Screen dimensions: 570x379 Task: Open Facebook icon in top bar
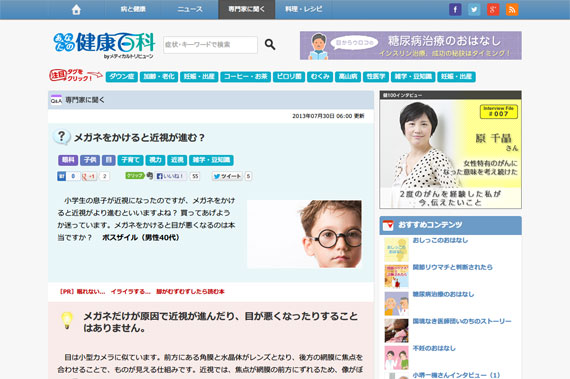click(x=455, y=9)
